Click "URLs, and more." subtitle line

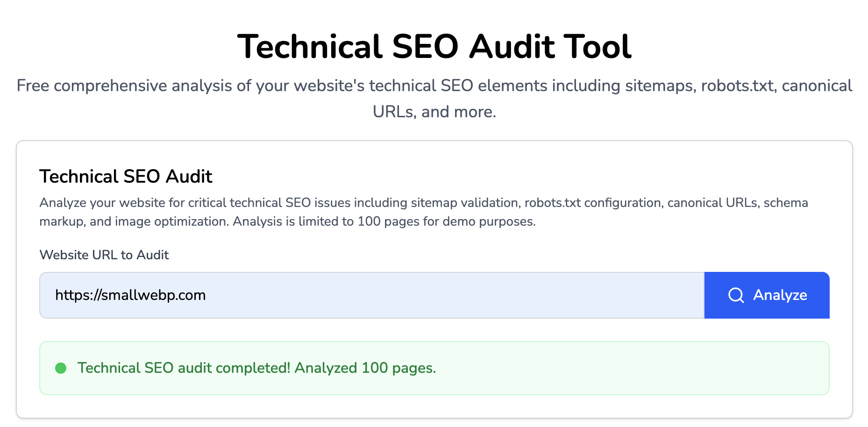point(434,112)
